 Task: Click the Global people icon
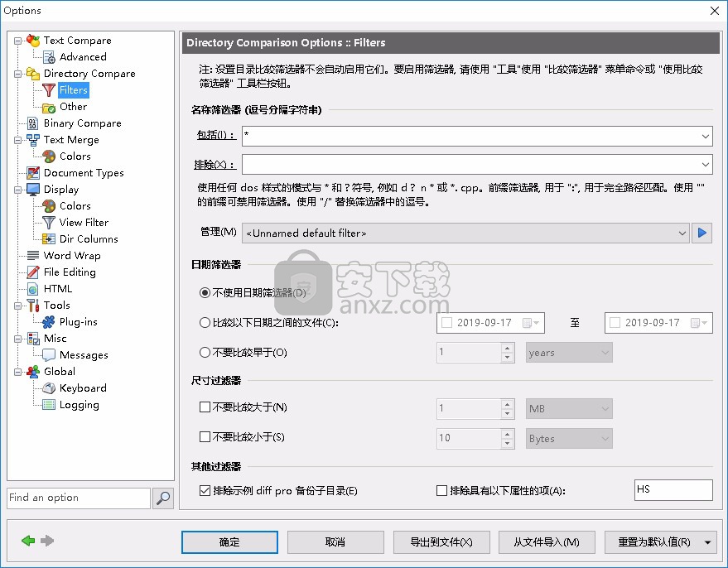[x=33, y=371]
